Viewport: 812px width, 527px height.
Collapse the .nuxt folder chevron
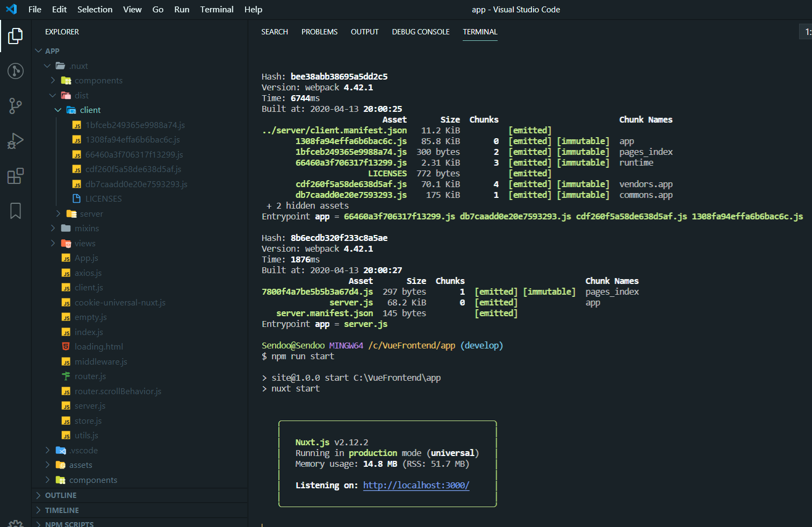click(47, 66)
